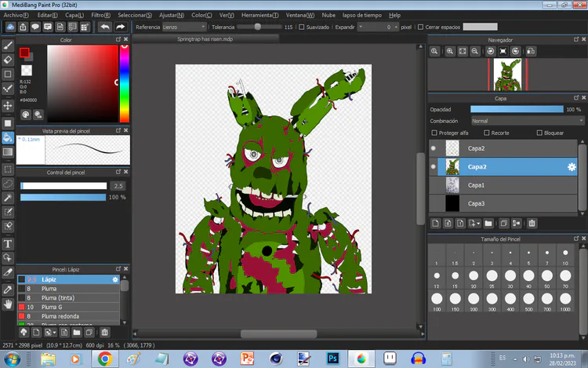Open Expandir pixel value dropdown
The width and height of the screenshot is (588, 368).
[x=361, y=27]
